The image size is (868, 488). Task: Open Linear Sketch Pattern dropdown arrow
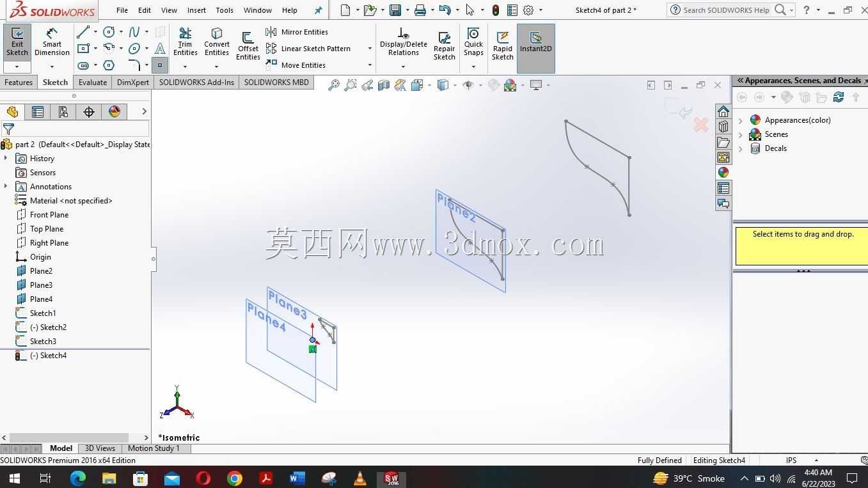click(370, 49)
